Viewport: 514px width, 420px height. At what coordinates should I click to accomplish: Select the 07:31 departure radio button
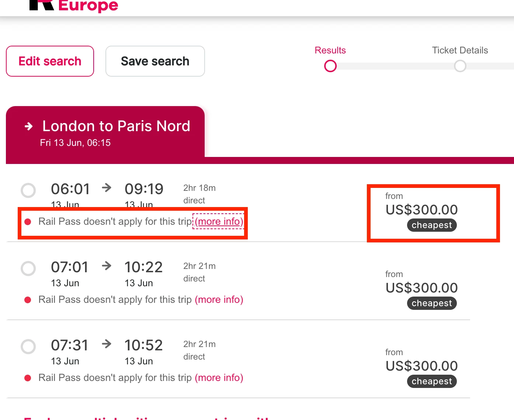(x=28, y=347)
